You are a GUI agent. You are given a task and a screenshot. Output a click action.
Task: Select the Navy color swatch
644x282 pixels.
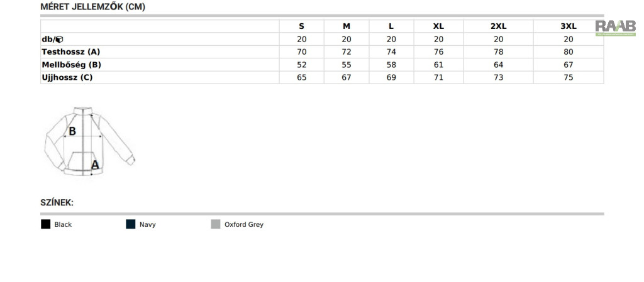click(x=131, y=224)
